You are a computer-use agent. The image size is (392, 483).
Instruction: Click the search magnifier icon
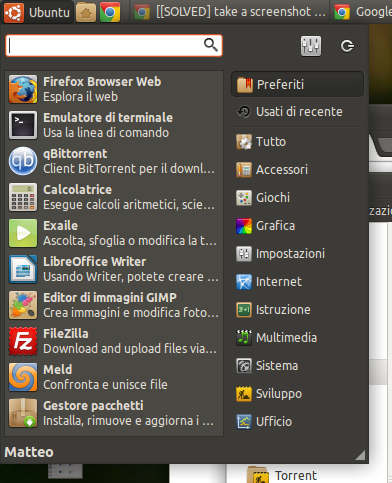point(211,45)
